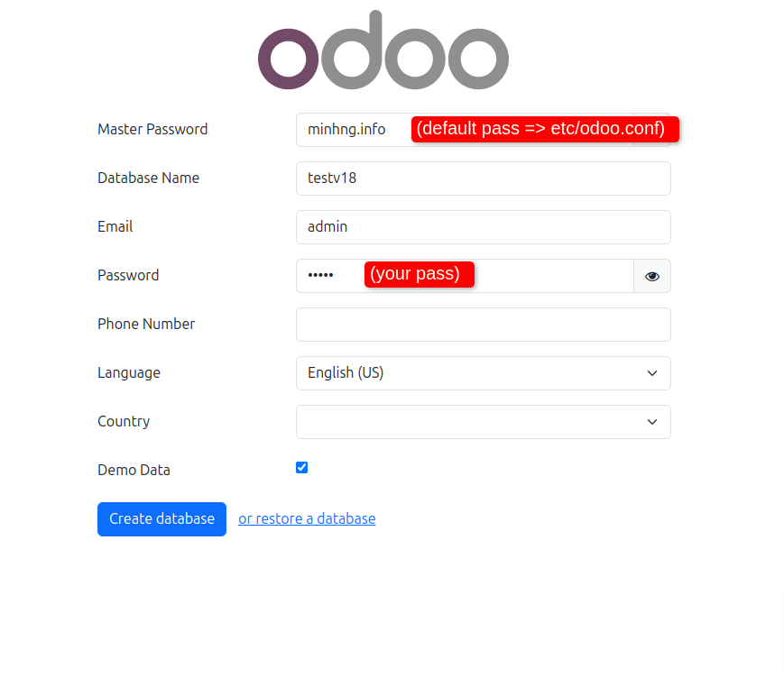
Task: Focus the empty Phone Number field
Action: [x=483, y=325]
